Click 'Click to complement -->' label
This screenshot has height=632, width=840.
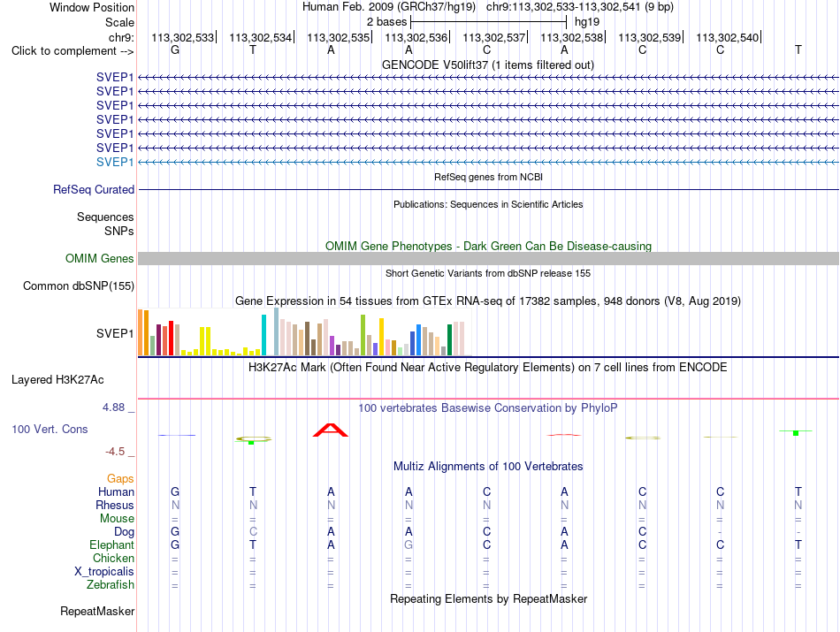click(x=73, y=51)
